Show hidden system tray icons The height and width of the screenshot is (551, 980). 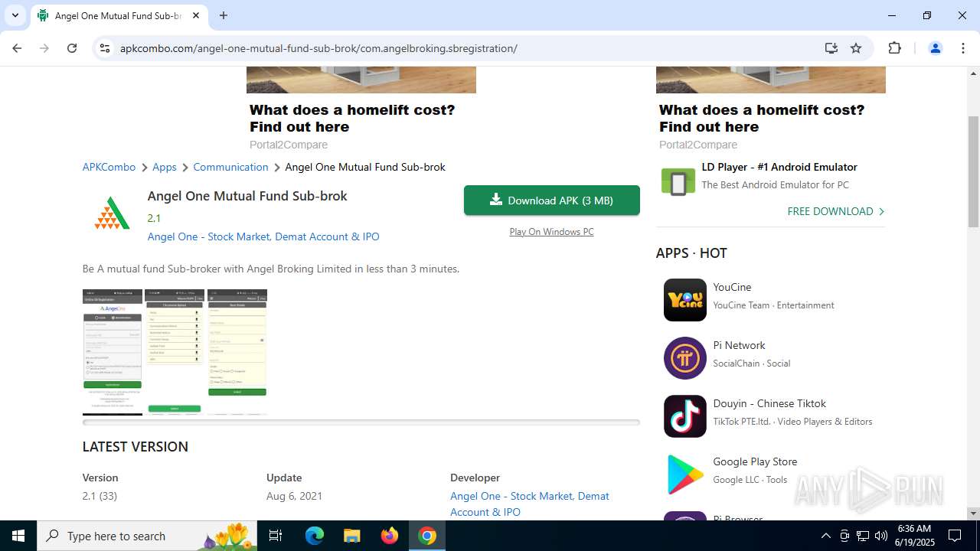825,536
